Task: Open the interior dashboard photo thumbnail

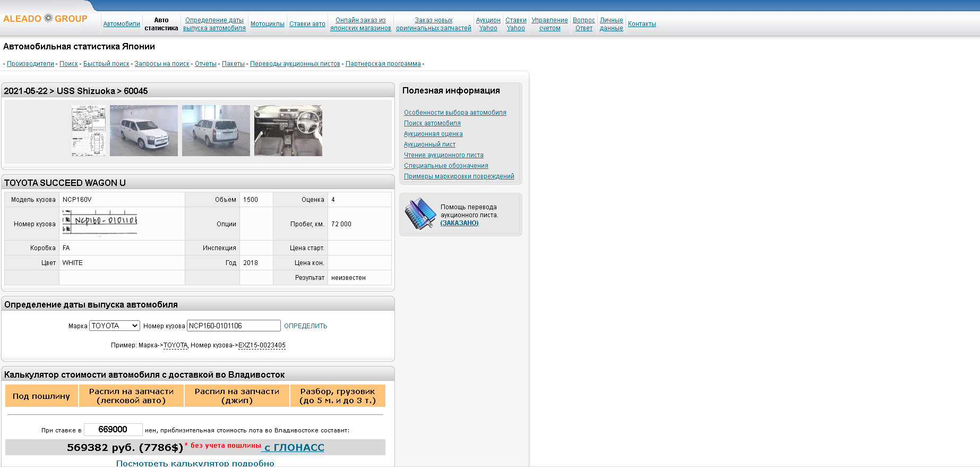Action: click(288, 131)
